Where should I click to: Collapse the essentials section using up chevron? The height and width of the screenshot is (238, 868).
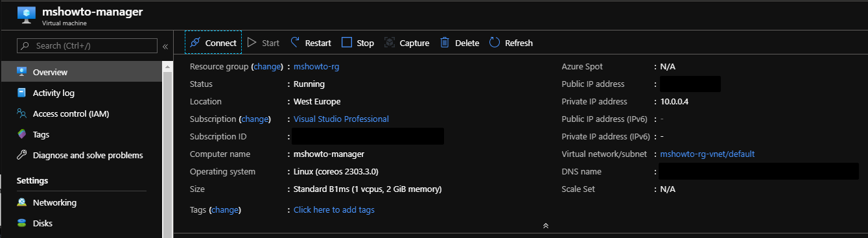546,226
